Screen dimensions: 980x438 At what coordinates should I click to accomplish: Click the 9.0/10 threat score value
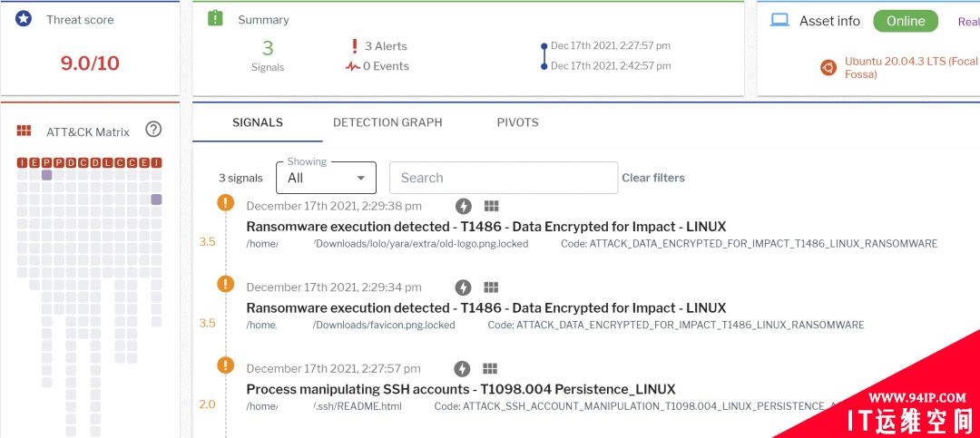90,63
